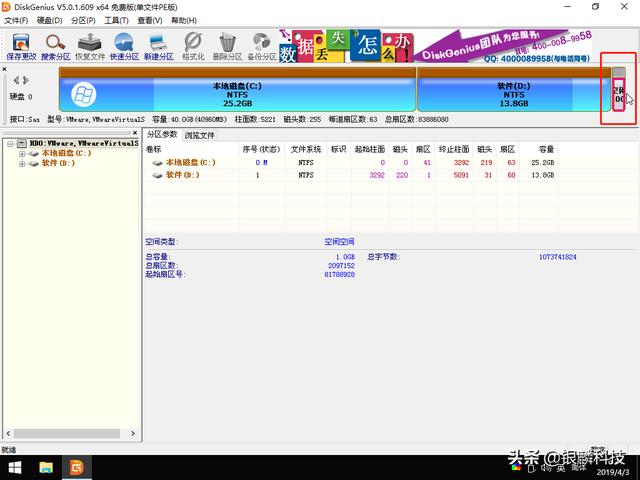Close the disk map panel with X
The image size is (640, 480).
click(4, 69)
